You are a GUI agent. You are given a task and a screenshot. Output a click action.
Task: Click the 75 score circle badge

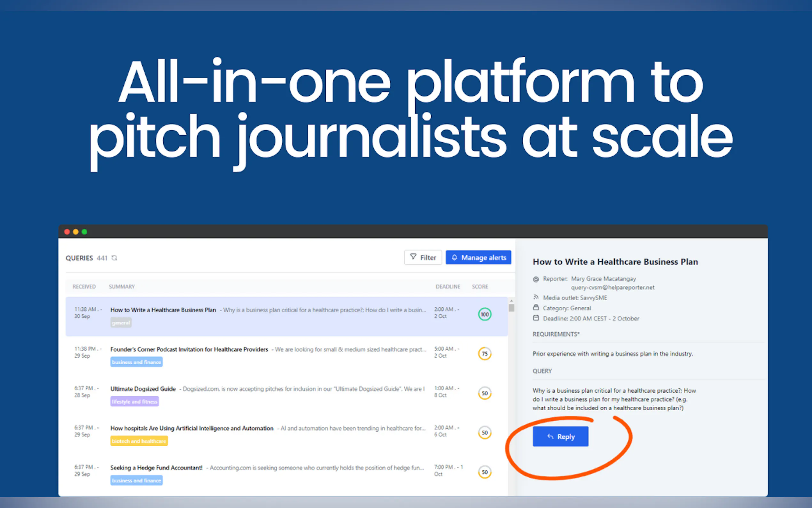pos(484,353)
